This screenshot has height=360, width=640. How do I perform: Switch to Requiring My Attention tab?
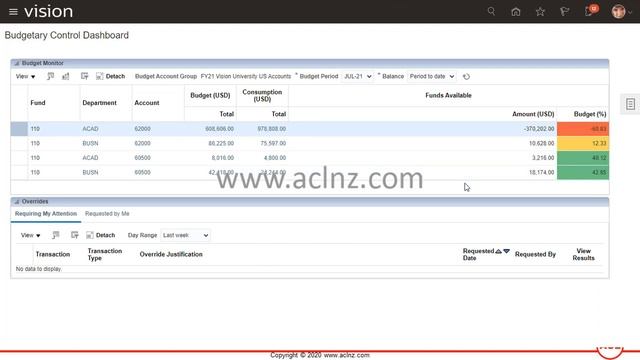pos(46,213)
